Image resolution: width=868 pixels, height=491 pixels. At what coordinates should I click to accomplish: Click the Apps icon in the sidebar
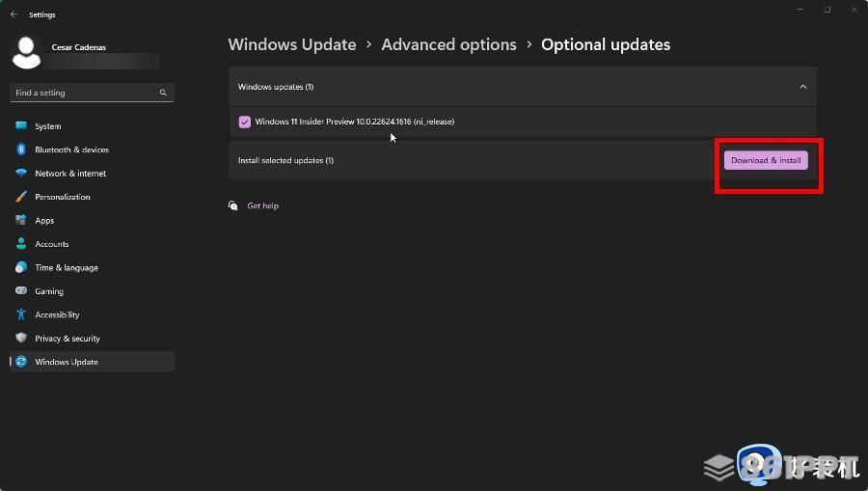pyautogui.click(x=21, y=220)
